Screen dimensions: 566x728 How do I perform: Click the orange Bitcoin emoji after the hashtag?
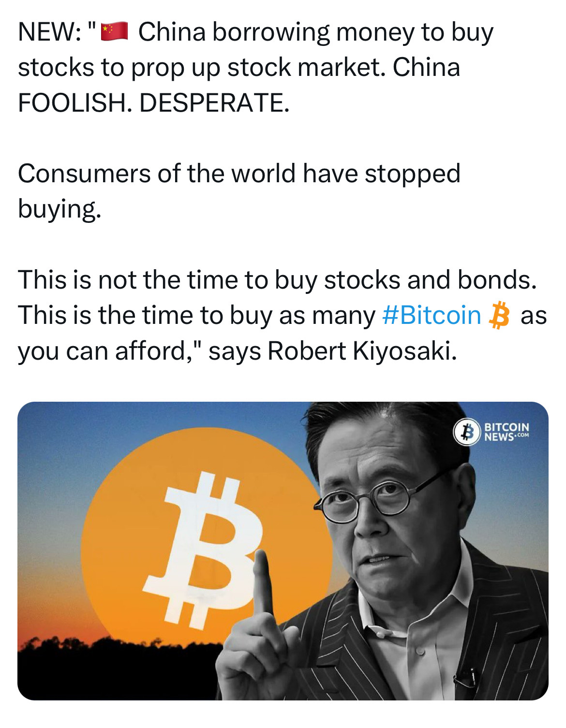(x=500, y=316)
